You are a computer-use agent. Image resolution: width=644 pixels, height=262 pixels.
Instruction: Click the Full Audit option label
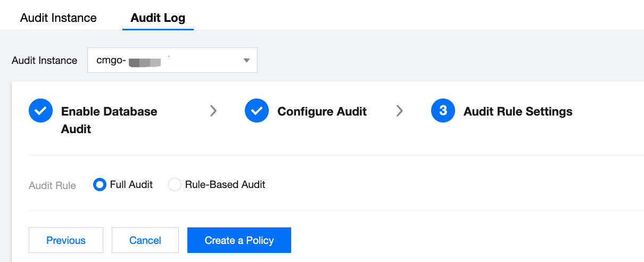pos(131,185)
